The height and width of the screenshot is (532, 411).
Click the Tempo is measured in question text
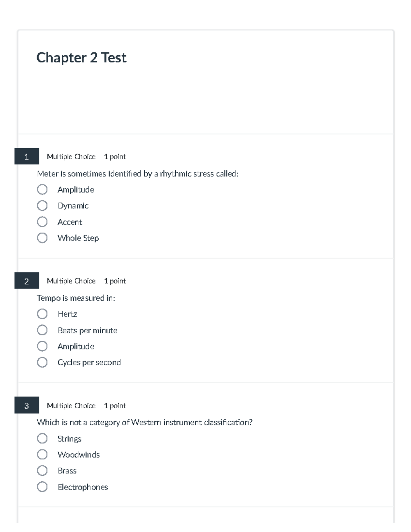(76, 298)
